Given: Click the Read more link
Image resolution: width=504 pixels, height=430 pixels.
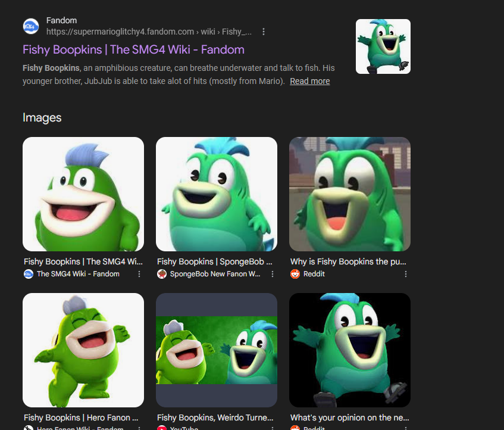Looking at the screenshot, I should click(310, 81).
